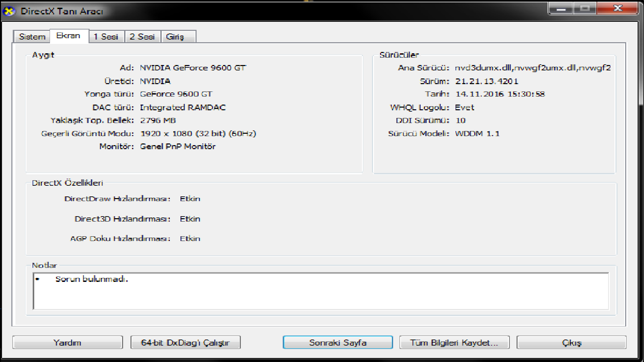644x362 pixels.
Task: Select the Ekran tab
Action: tap(68, 36)
